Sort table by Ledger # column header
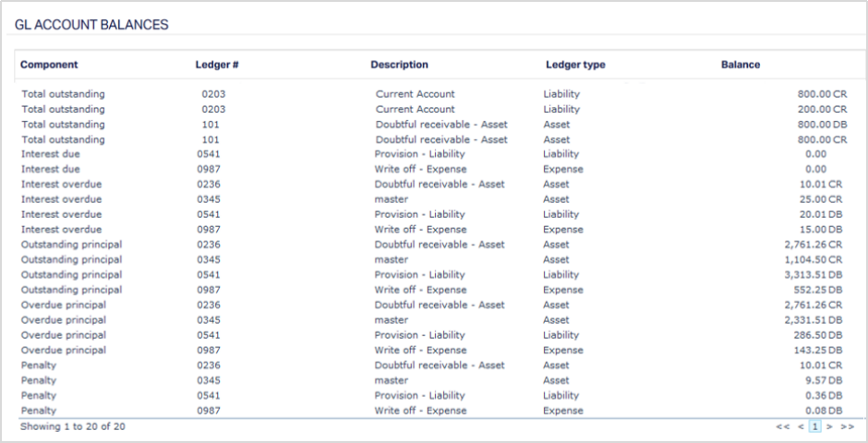The height and width of the screenshot is (443, 868). [217, 65]
